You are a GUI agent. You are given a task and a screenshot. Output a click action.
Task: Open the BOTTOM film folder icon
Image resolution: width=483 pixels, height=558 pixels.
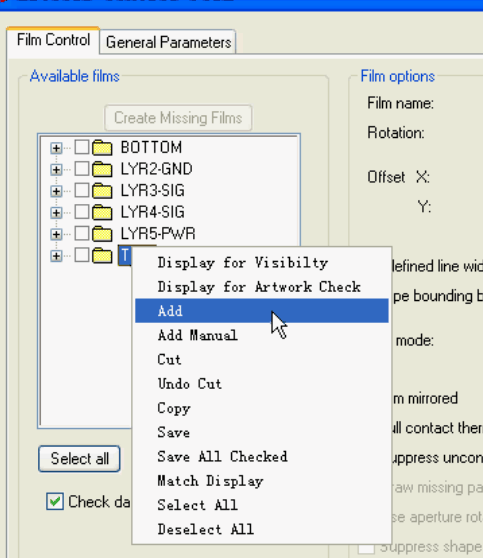coord(102,147)
